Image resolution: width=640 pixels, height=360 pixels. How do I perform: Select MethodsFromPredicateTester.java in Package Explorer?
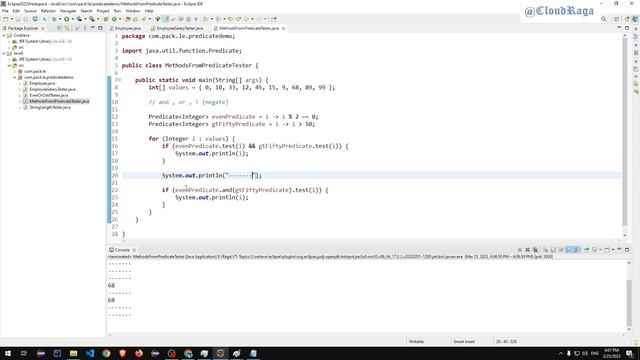pos(59,101)
